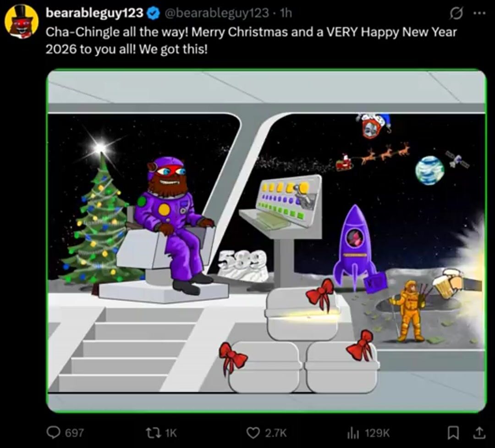Bookmark this post
The width and height of the screenshot is (495, 448).
pyautogui.click(x=453, y=432)
